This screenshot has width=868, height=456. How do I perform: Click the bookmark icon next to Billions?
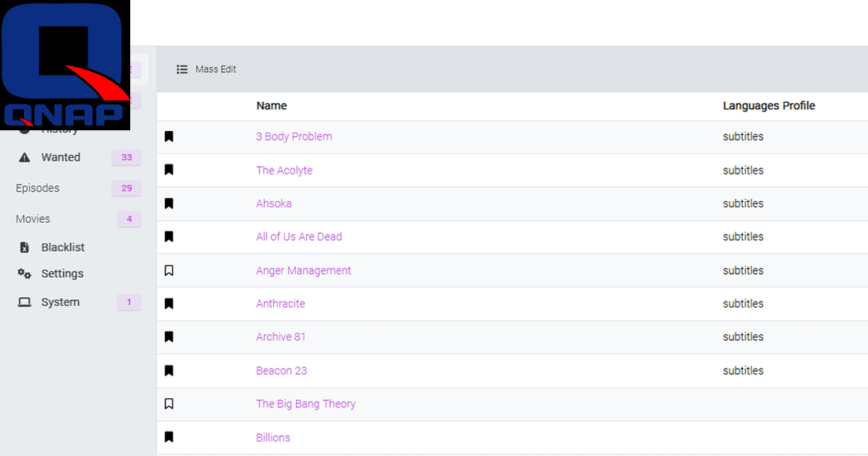click(x=169, y=437)
